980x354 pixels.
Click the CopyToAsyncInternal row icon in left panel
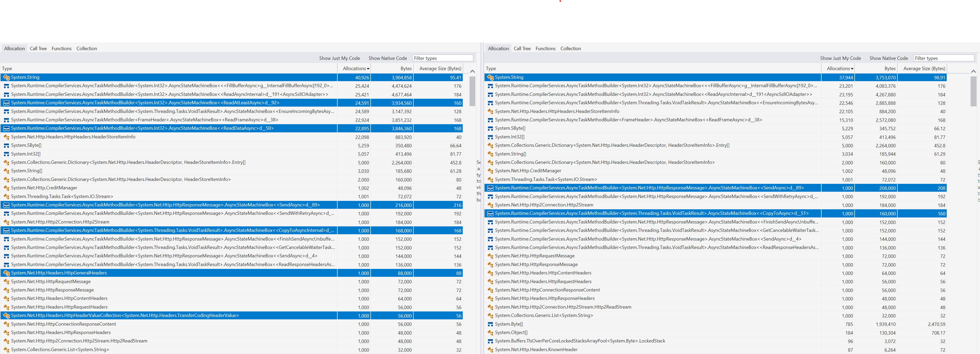coord(6,231)
